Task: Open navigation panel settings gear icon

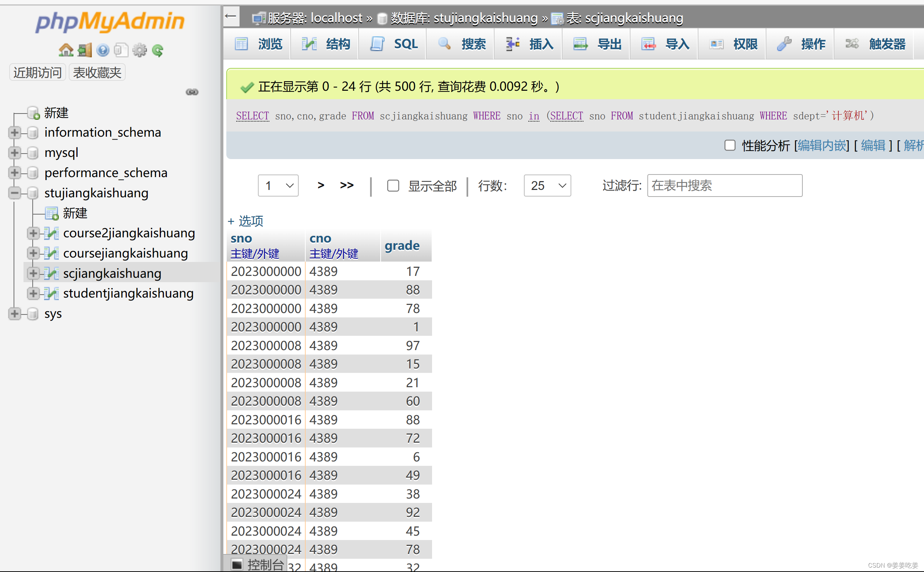Action: pyautogui.click(x=140, y=50)
